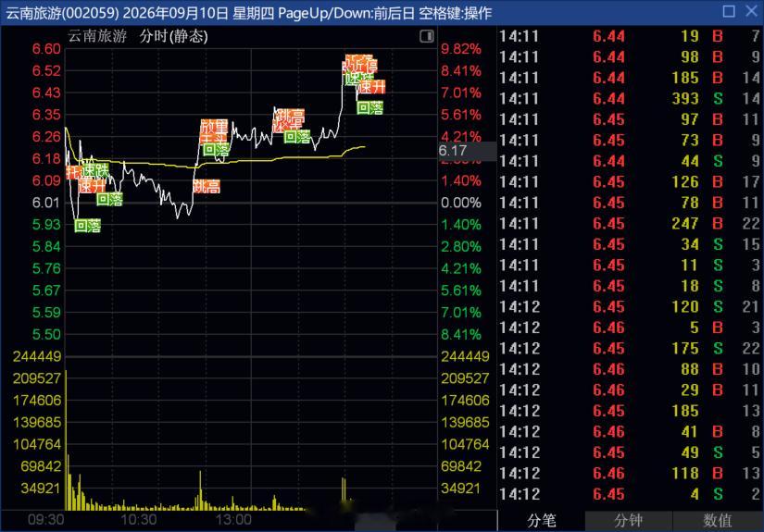Click the 5.50 lowest price label

pyautogui.click(x=46, y=334)
